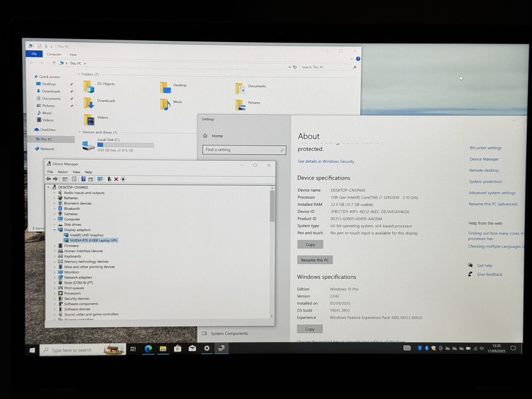Open Music folder in This PC

[172, 104]
